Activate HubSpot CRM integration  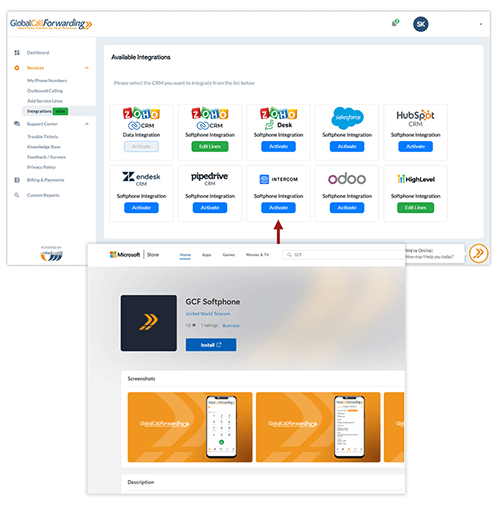415,146
